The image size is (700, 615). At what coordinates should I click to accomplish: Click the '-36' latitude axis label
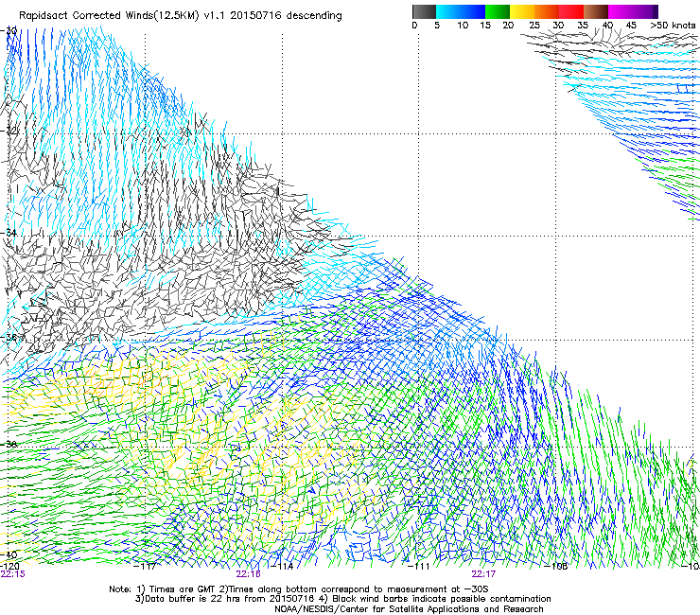[9, 338]
